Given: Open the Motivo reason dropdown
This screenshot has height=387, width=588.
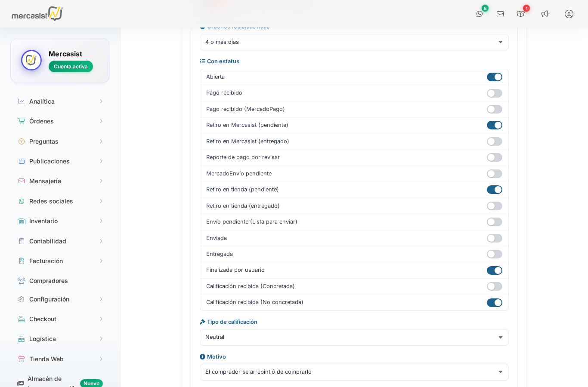Looking at the screenshot, I should click(354, 372).
